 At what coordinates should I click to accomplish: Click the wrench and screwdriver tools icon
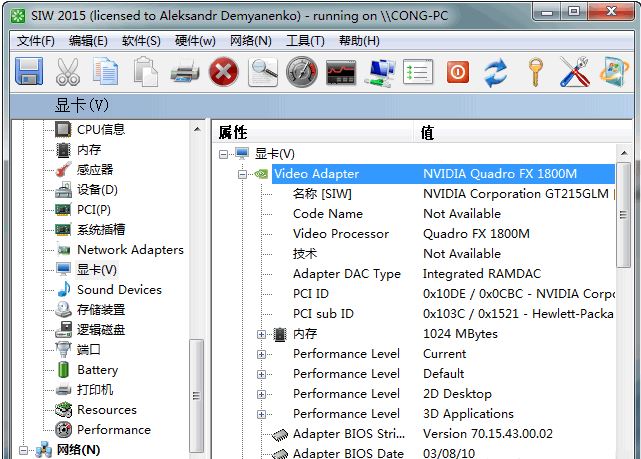[x=574, y=71]
